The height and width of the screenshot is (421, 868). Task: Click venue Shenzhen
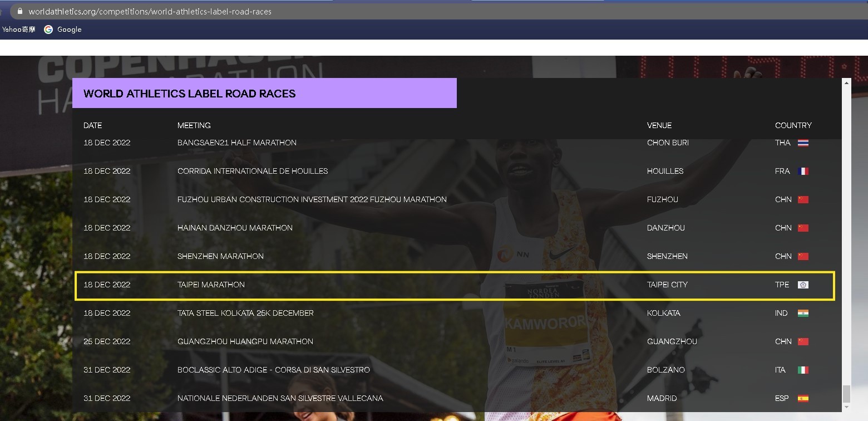[667, 256]
